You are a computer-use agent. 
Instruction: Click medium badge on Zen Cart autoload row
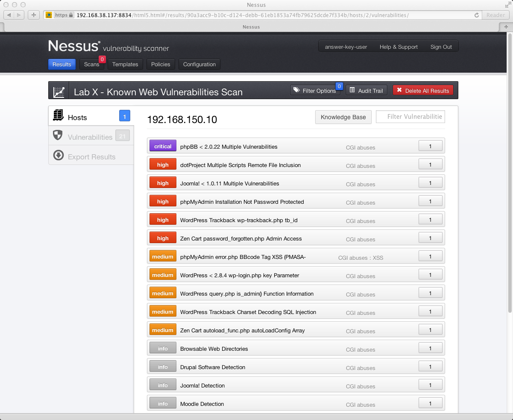coord(163,330)
